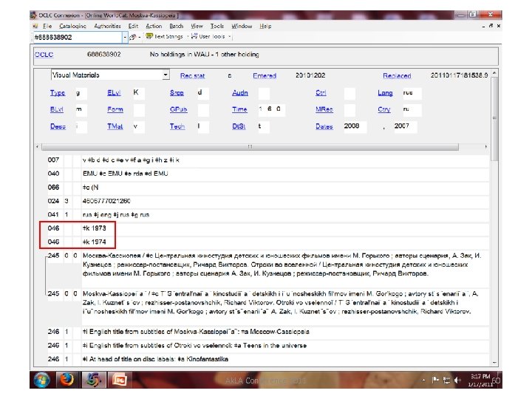Open the Cataloging menu

[x=72, y=26]
